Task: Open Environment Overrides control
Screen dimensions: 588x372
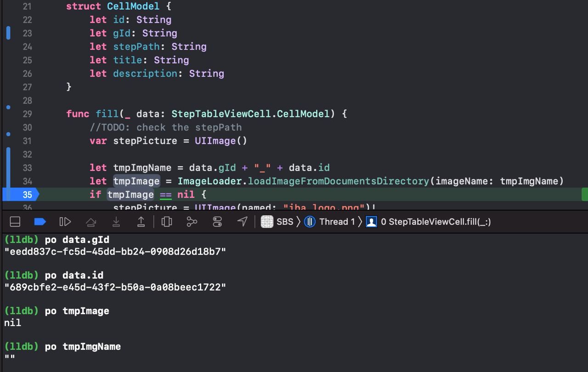Action: click(217, 222)
